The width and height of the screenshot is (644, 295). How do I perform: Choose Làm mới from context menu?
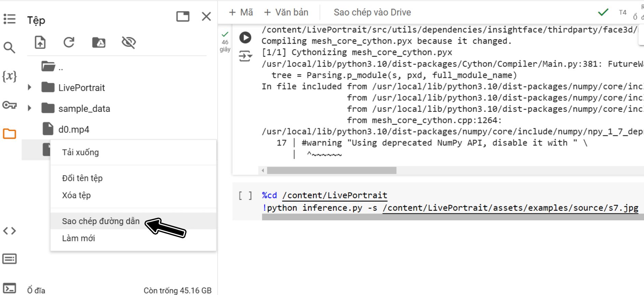click(x=133, y=238)
